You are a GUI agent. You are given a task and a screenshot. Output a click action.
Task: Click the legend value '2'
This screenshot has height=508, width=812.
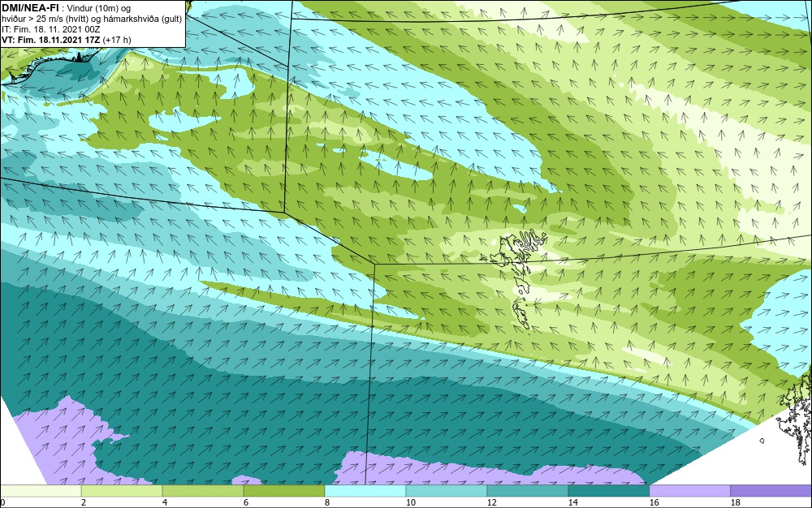[84, 502]
